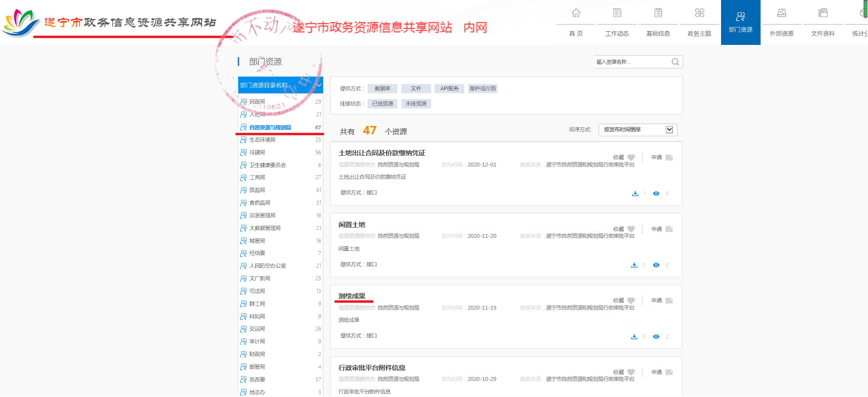Open the 部门资源 navigation tab
Screen dimensions: 868x397
[741, 22]
